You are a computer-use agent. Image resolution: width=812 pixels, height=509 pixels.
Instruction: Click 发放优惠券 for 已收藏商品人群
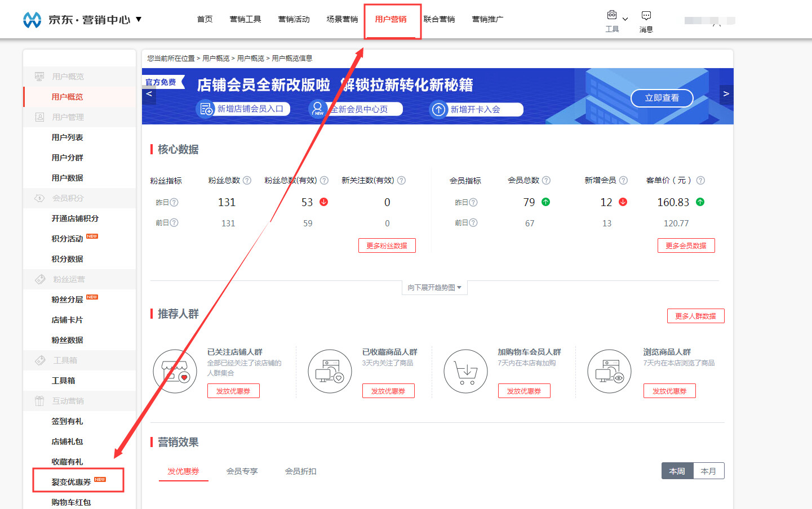(x=388, y=391)
